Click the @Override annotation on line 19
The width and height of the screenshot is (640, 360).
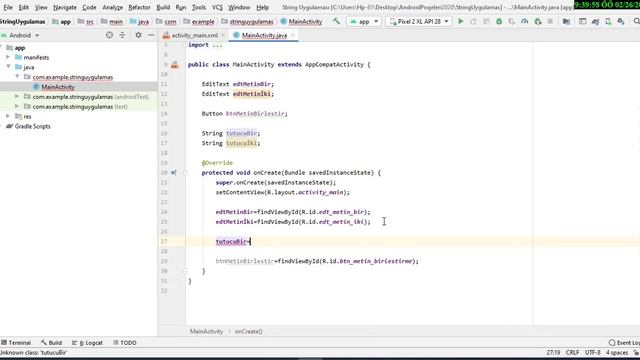click(x=217, y=163)
